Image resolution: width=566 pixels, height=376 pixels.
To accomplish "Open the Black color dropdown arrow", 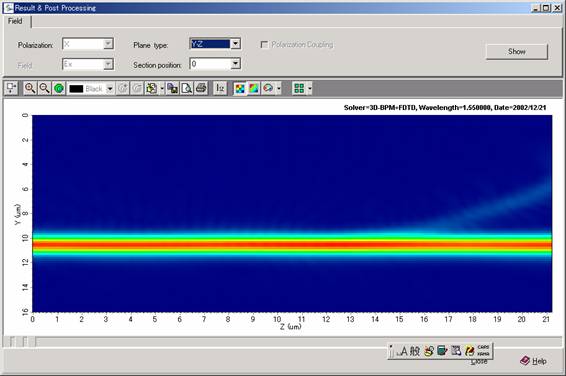I will 110,88.
